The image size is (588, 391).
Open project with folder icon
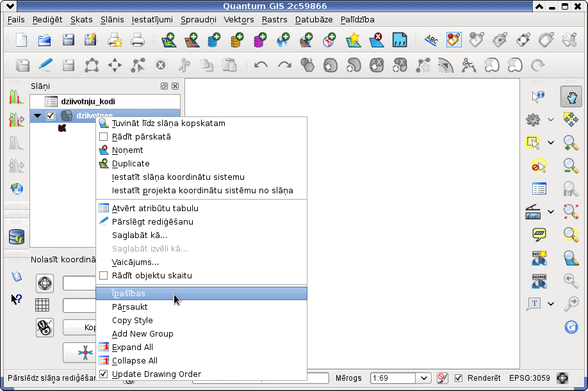[45, 40]
